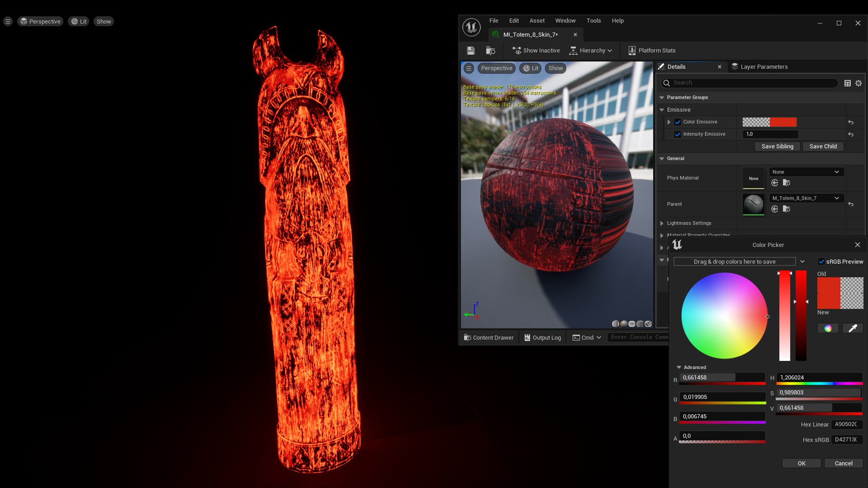Use selected asset for Parent material

click(x=775, y=209)
